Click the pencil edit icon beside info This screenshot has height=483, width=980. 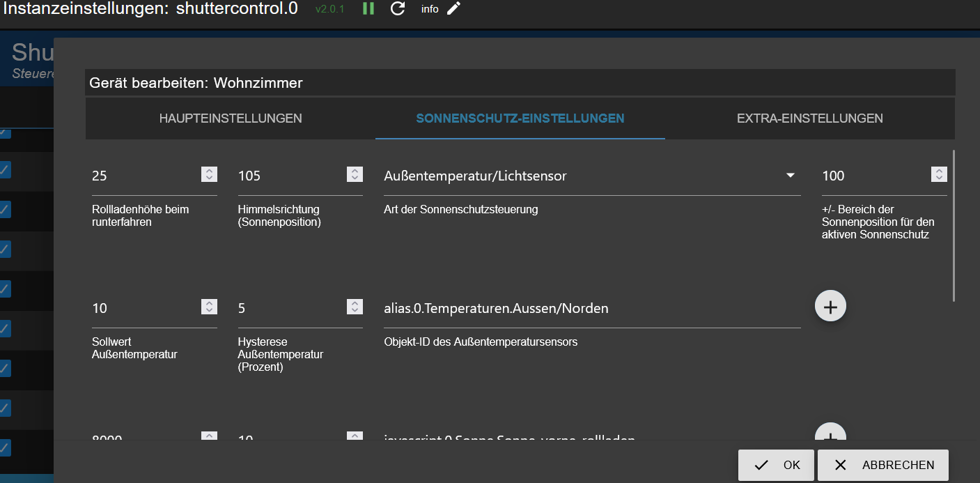[454, 9]
